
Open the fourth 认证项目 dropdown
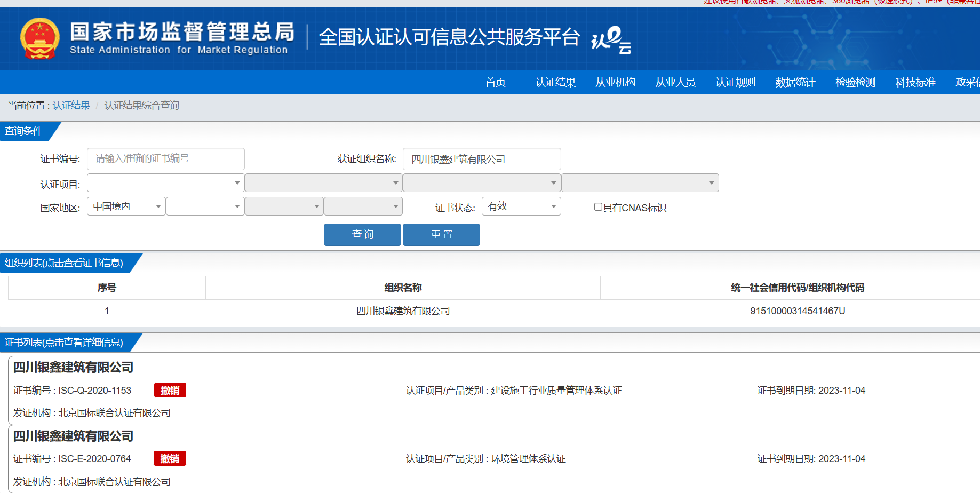640,183
